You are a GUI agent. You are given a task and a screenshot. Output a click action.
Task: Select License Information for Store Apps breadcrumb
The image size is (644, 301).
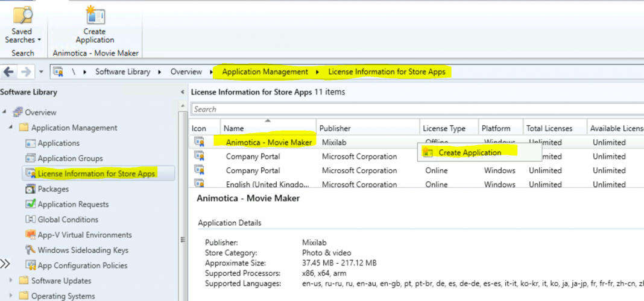(387, 72)
